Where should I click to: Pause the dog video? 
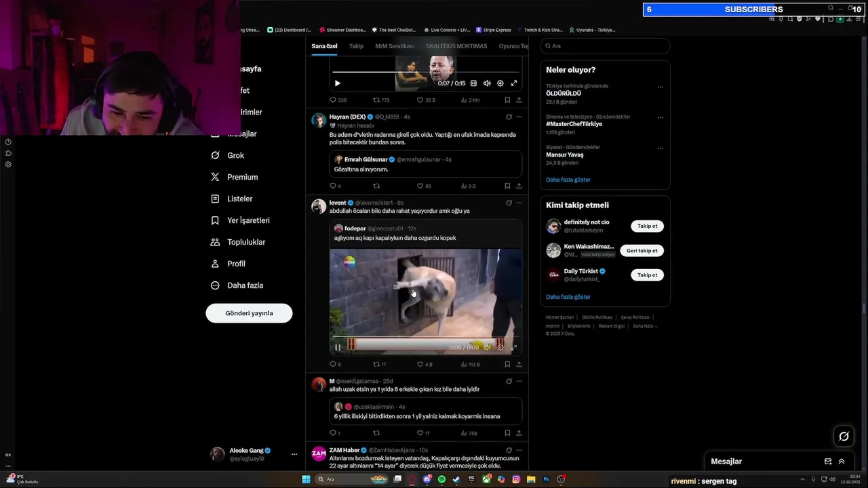[x=338, y=348]
